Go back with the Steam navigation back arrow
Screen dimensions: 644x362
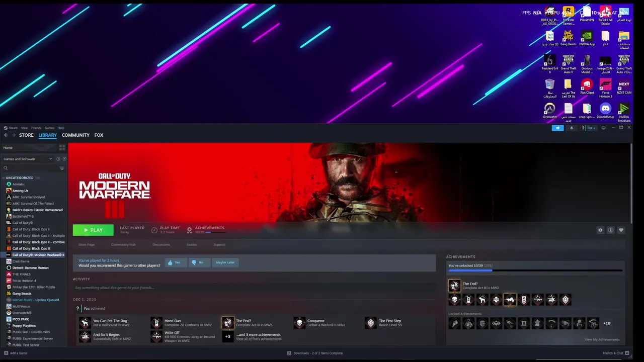coord(6,135)
